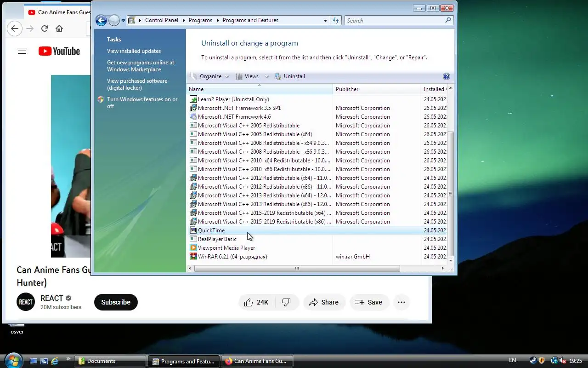This screenshot has width=588, height=368.
Task: Select Visual C++ 2013 Redistributable (x64) row
Action: (x=317, y=195)
